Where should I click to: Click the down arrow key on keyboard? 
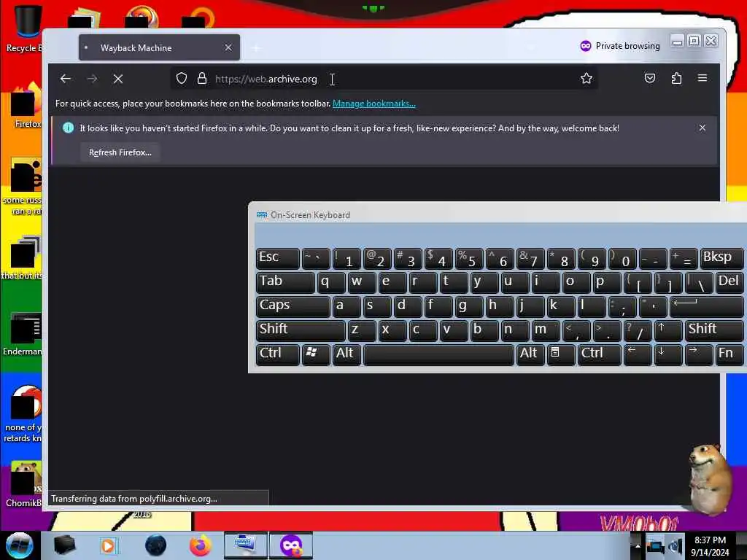coord(668,355)
